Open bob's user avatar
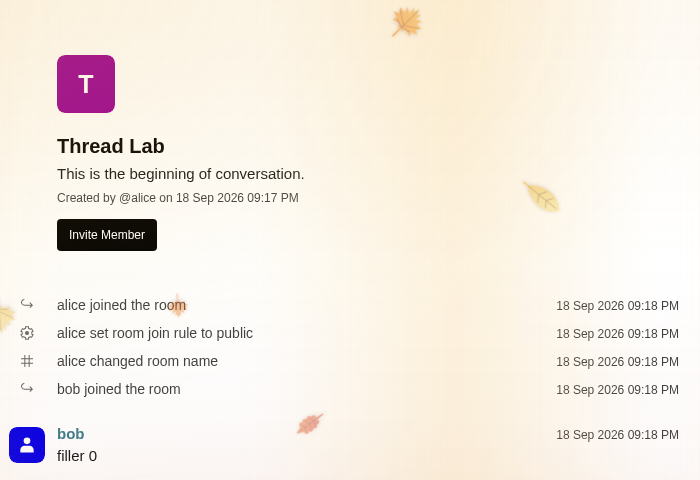 [x=27, y=445]
